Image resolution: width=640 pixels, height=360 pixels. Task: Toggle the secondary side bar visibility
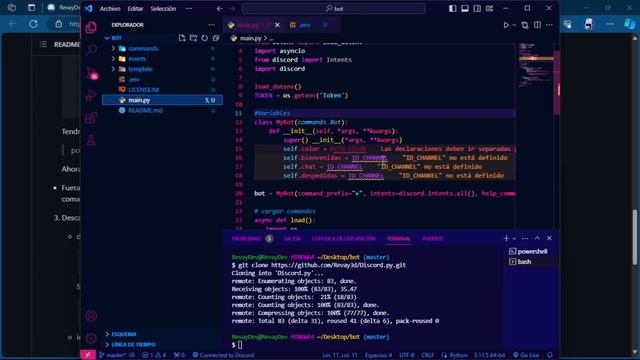477,8
